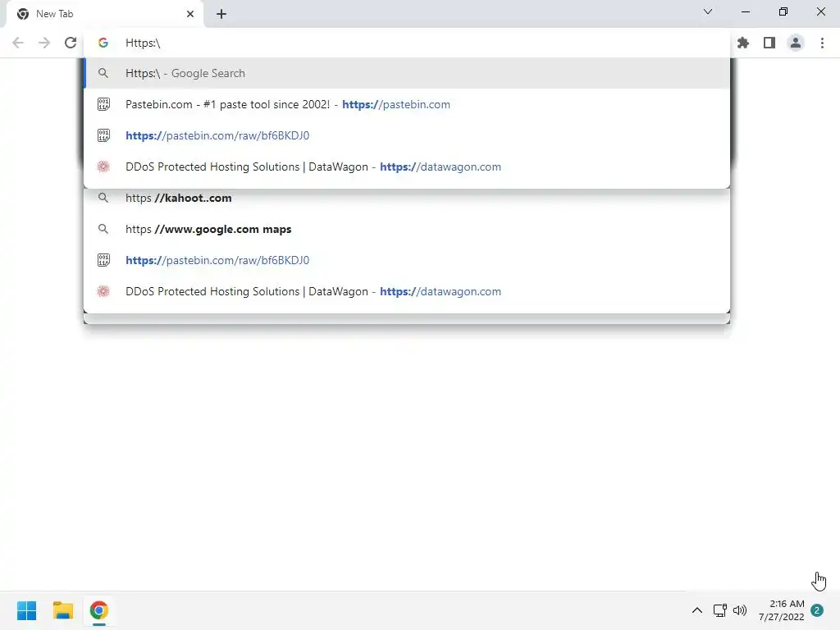Click Chrome icon in taskbar
The image size is (840, 630).
pyautogui.click(x=98, y=610)
